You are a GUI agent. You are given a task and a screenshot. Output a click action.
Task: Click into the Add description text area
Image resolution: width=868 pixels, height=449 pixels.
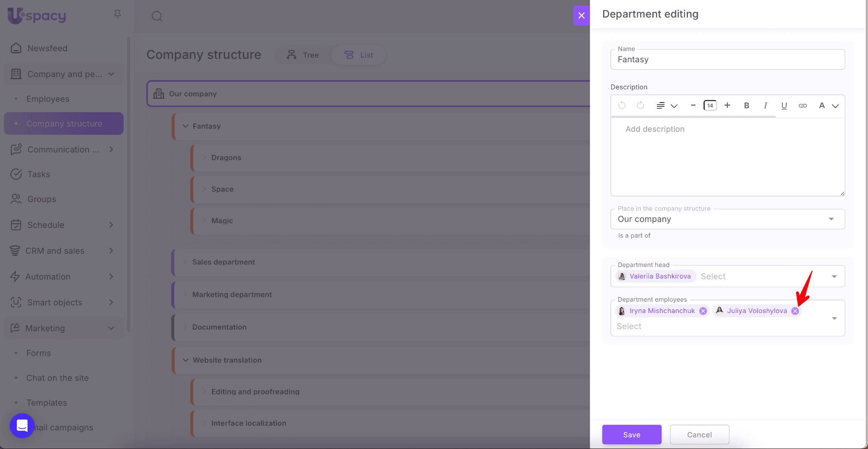[x=727, y=157]
